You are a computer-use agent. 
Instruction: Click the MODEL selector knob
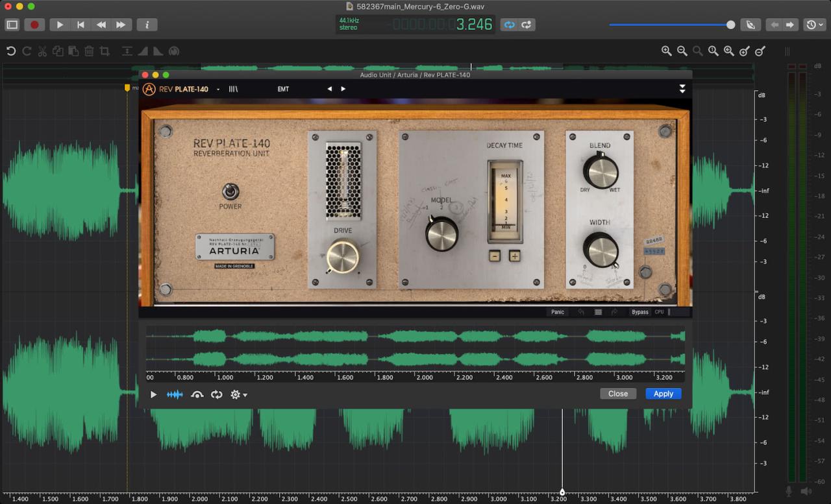click(442, 234)
